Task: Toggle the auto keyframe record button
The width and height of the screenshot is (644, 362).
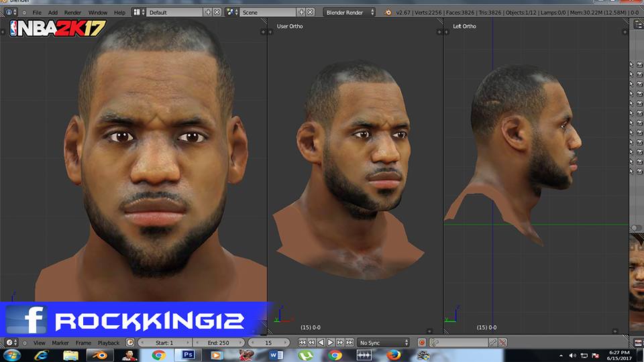Action: 422,343
